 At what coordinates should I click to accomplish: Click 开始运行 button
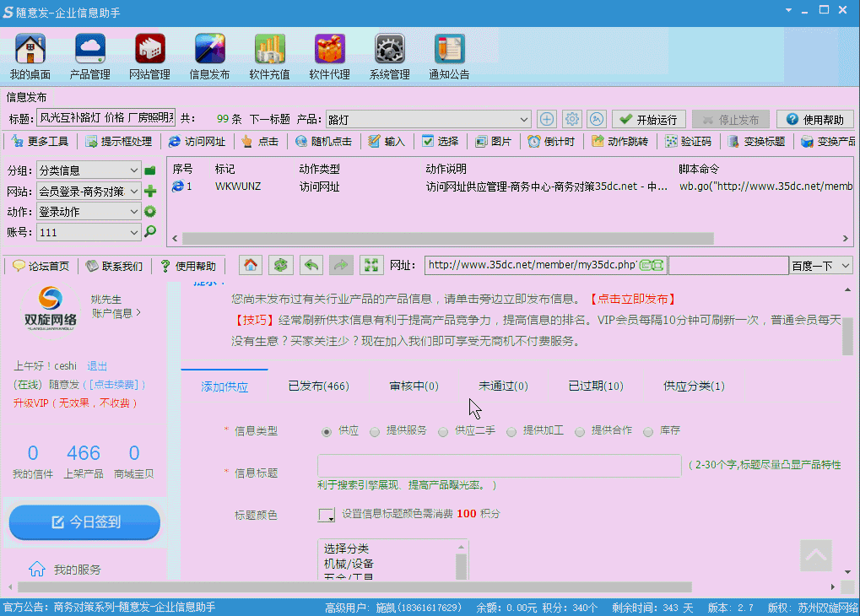[x=649, y=119]
